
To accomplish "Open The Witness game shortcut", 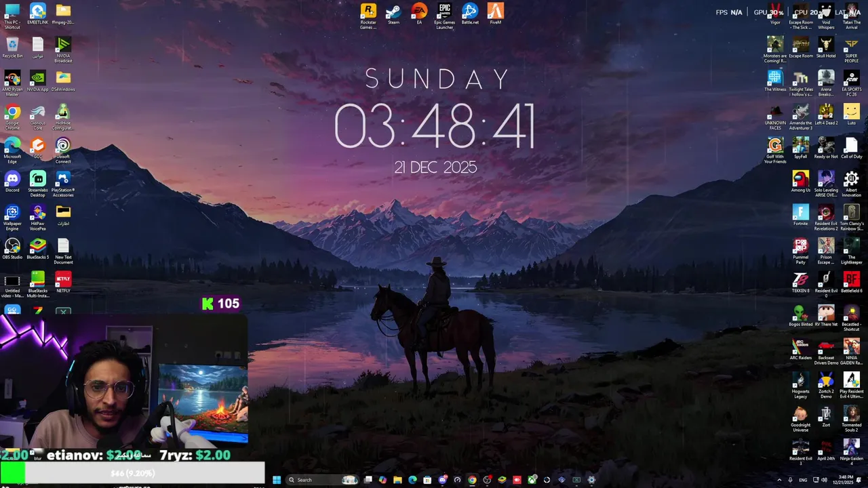I will pyautogui.click(x=775, y=81).
